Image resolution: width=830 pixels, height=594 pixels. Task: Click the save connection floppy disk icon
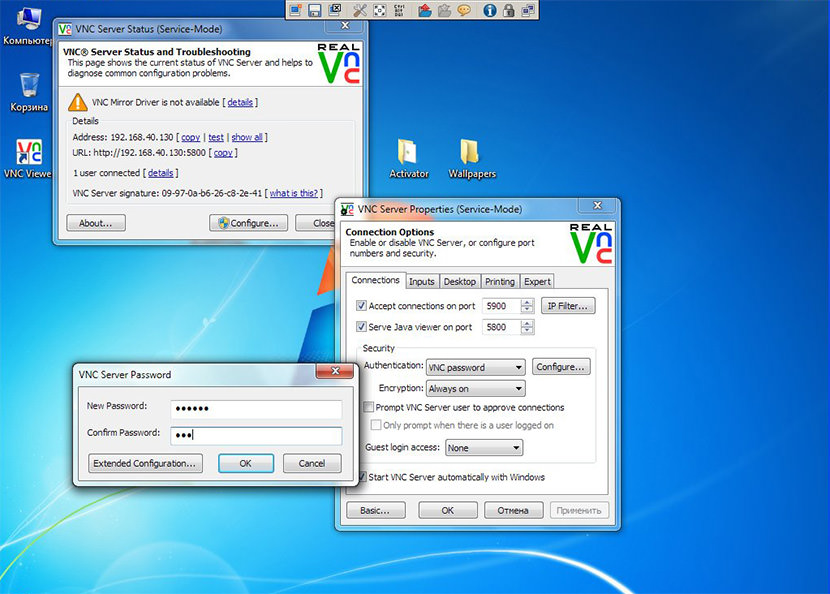pos(315,10)
